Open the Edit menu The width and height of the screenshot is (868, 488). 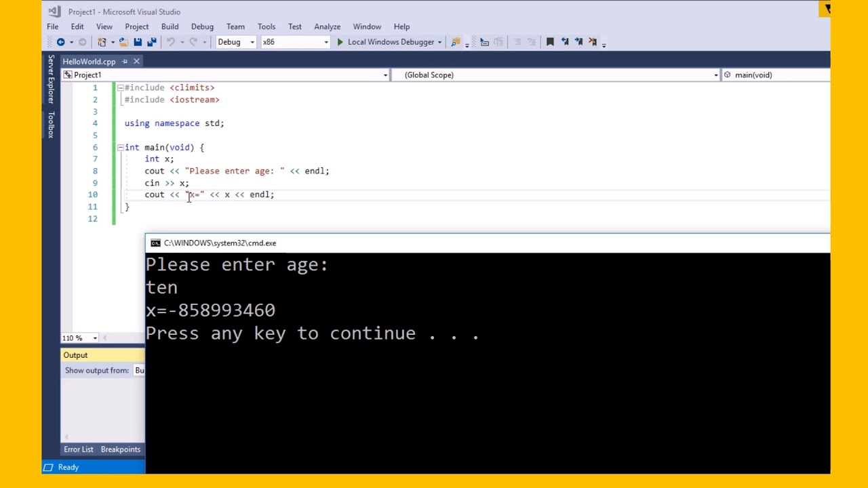tap(77, 26)
